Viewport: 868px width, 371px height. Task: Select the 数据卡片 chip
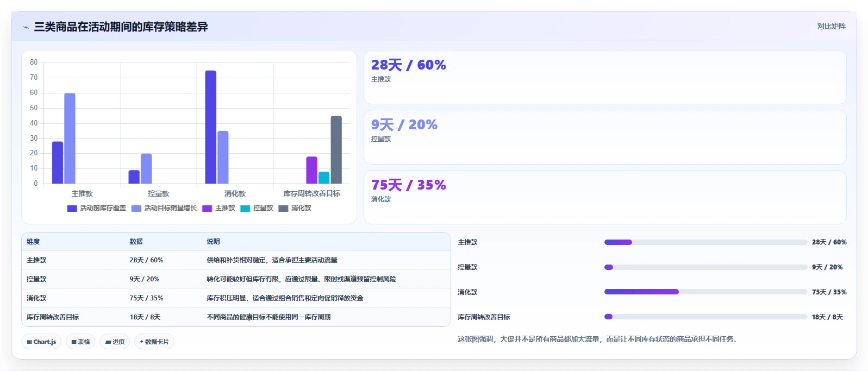tap(154, 342)
